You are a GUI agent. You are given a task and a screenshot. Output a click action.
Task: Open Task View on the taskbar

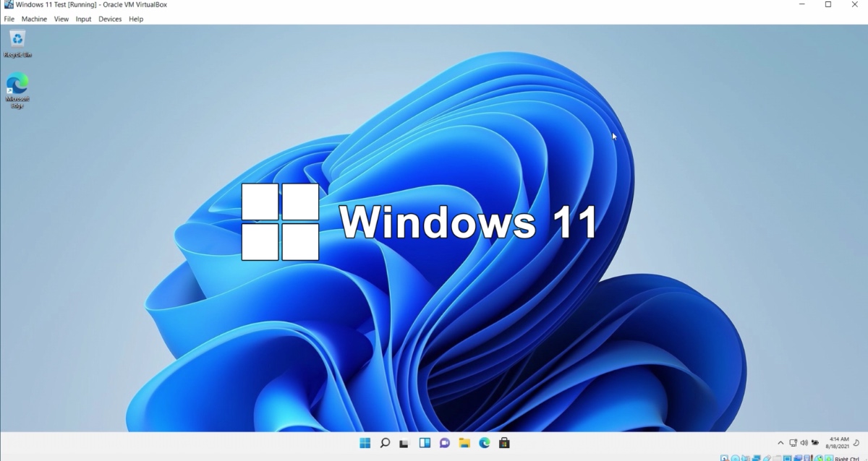404,443
